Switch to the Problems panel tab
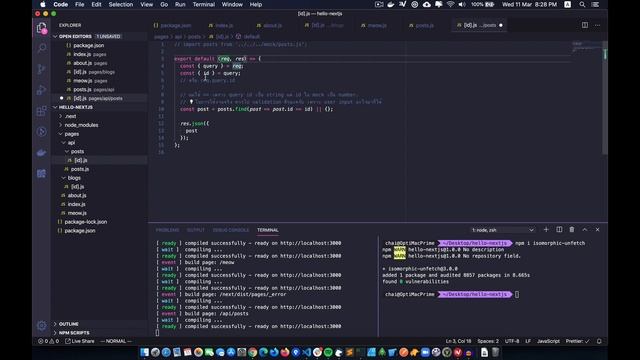 coord(167,230)
